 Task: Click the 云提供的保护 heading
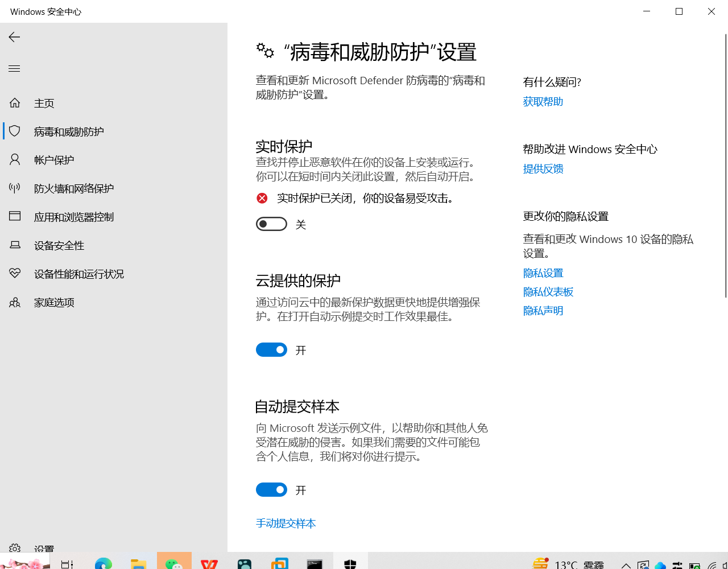coord(298,281)
